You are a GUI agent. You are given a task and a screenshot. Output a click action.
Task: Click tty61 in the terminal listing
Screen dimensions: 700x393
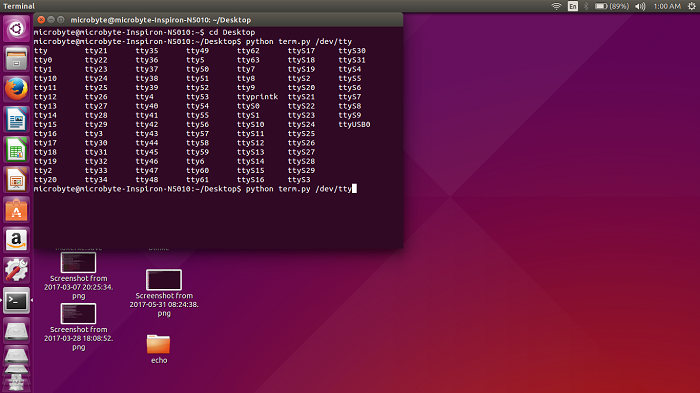click(x=197, y=180)
